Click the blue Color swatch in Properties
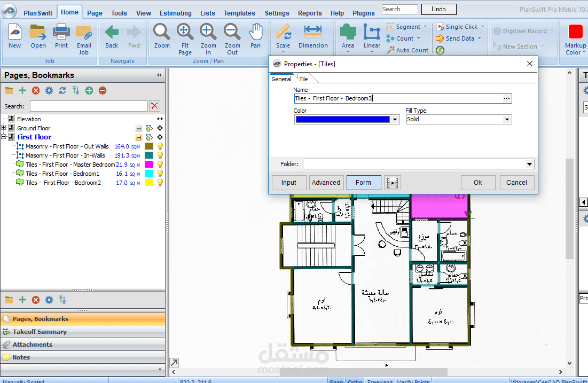This screenshot has height=383, width=588. click(342, 120)
